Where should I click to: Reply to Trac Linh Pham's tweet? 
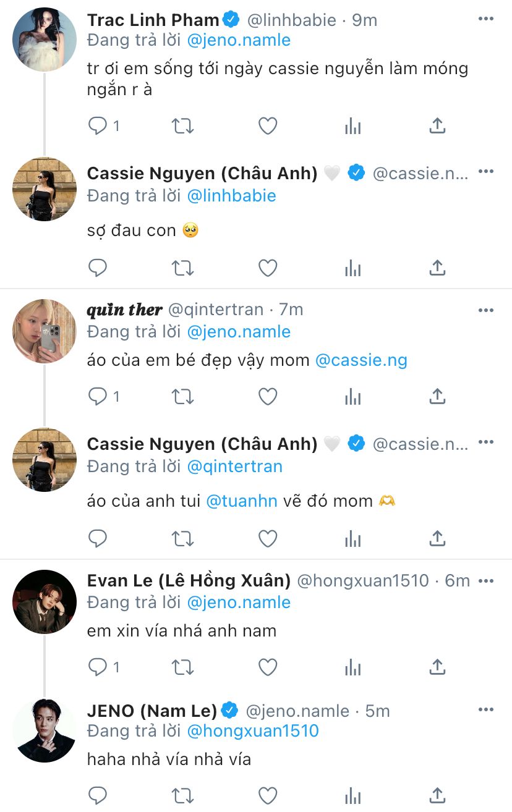(98, 127)
